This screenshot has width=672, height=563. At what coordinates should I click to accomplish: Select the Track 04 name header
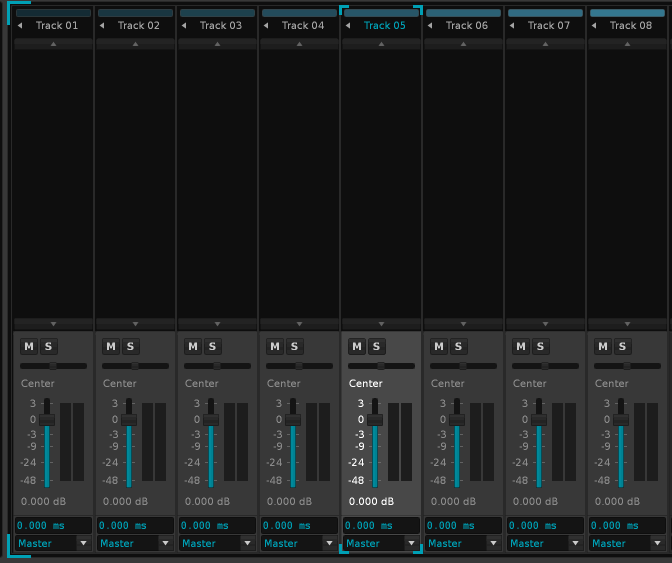point(304,25)
